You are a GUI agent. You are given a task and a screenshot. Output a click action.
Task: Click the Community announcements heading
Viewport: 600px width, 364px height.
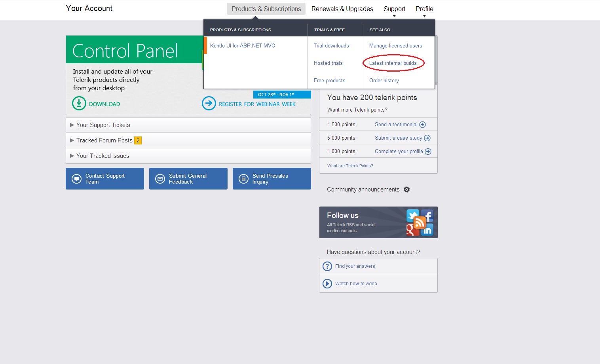click(x=363, y=190)
